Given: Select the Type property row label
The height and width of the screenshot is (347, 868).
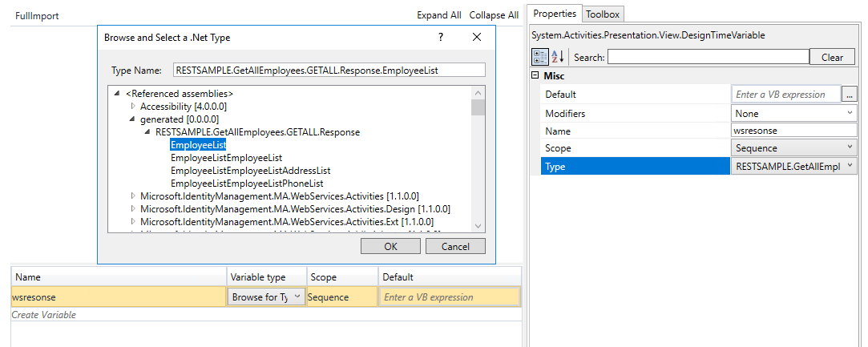Looking at the screenshot, I should (636, 166).
